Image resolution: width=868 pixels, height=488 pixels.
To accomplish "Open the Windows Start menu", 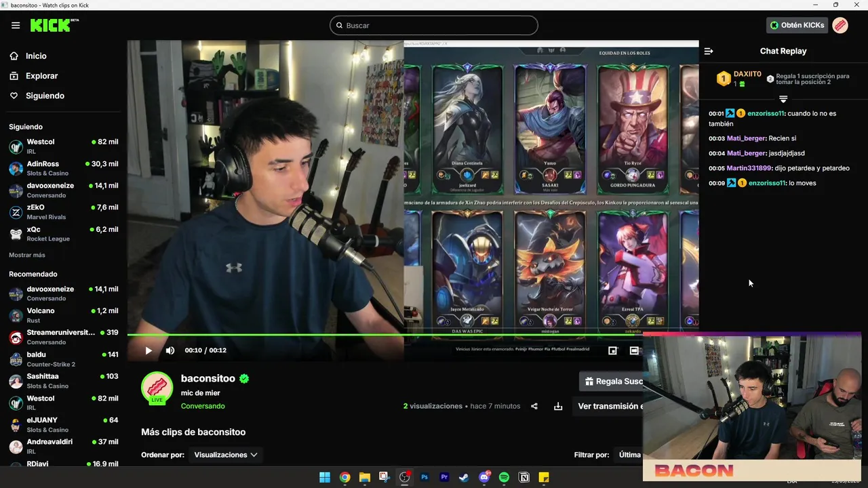I will (x=325, y=477).
